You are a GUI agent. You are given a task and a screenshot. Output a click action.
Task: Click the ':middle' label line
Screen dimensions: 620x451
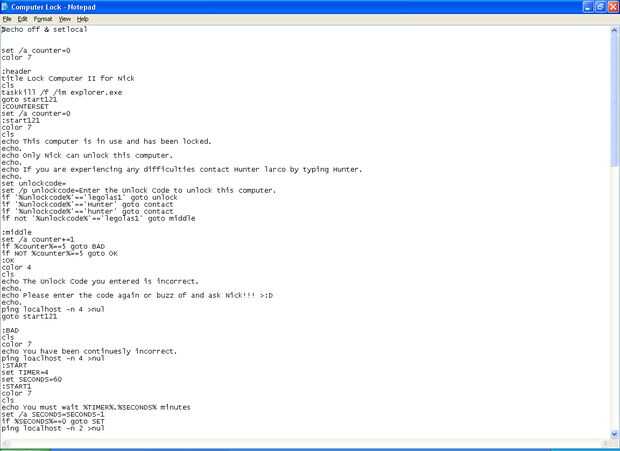click(x=17, y=232)
